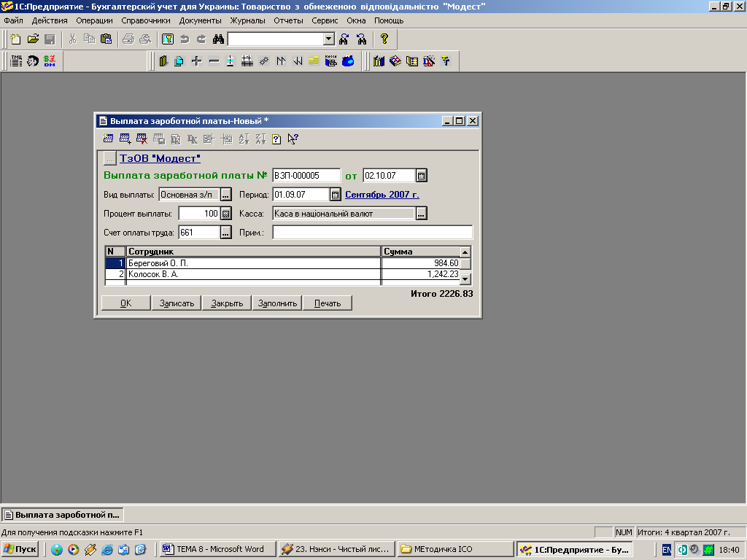Click the Заполнить button
Viewport: 747px width, 560px height.
point(277,303)
